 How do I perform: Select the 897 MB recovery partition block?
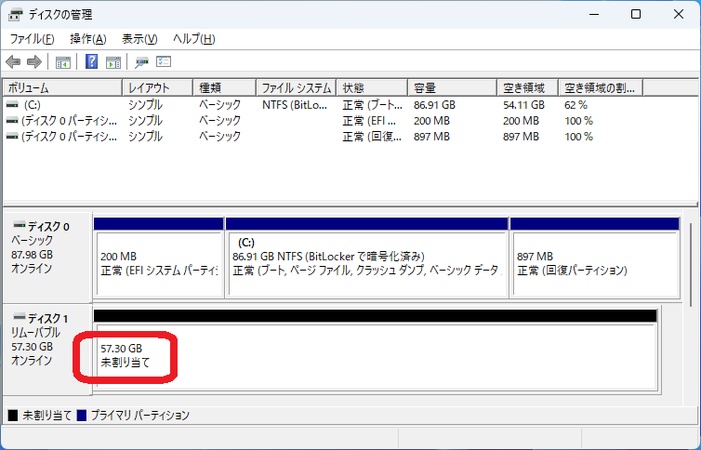click(x=595, y=258)
